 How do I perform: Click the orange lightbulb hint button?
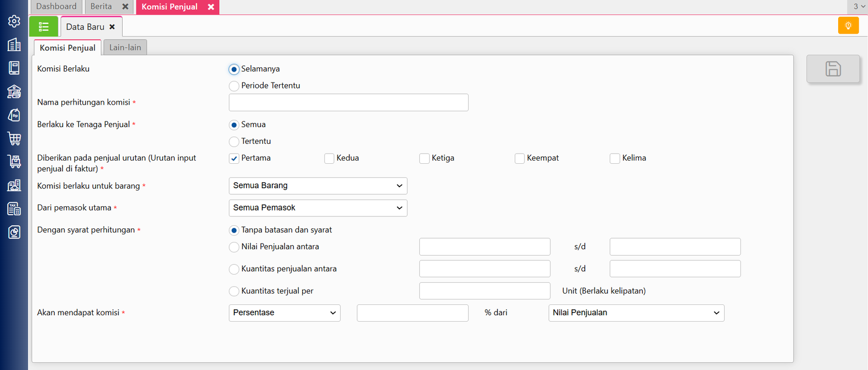coord(848,25)
